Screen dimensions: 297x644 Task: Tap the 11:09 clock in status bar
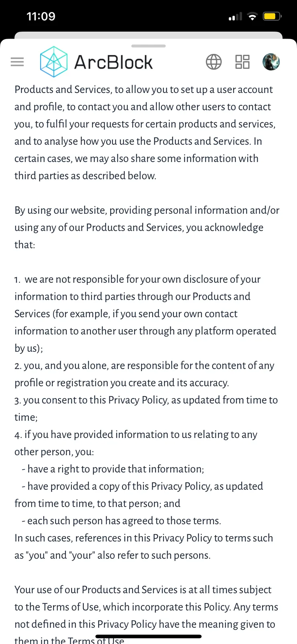pyautogui.click(x=41, y=17)
